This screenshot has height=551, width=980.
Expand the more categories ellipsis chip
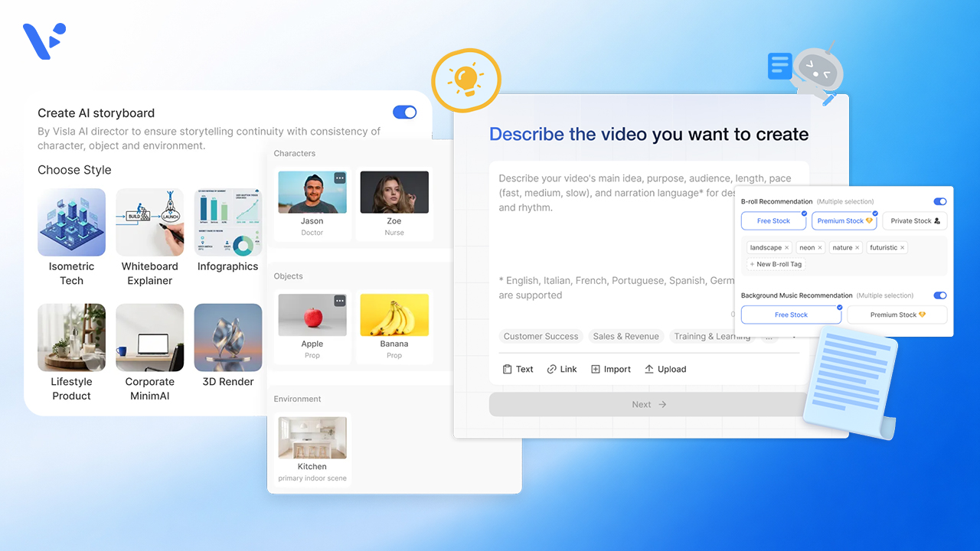tap(769, 337)
